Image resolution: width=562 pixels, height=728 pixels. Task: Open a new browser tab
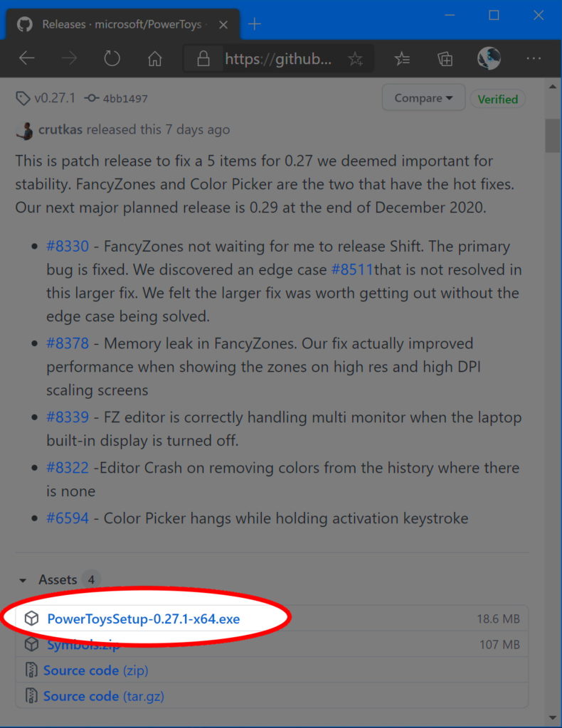pos(255,23)
